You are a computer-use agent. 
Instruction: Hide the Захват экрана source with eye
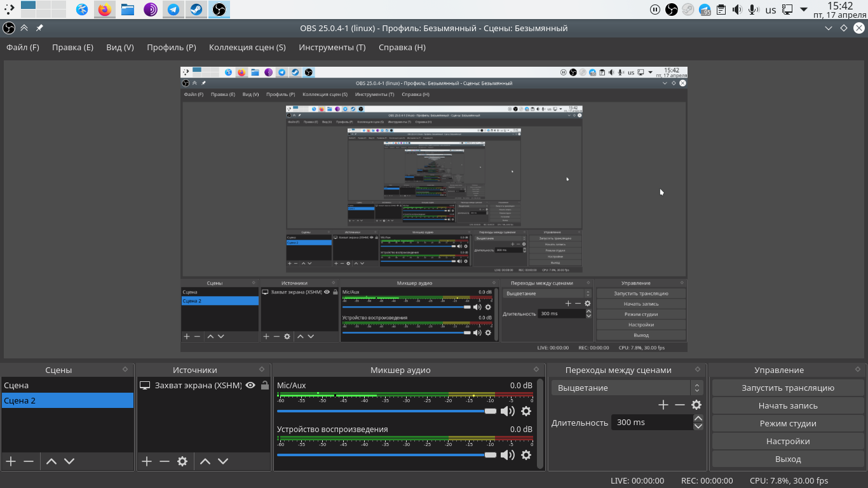pos(250,385)
